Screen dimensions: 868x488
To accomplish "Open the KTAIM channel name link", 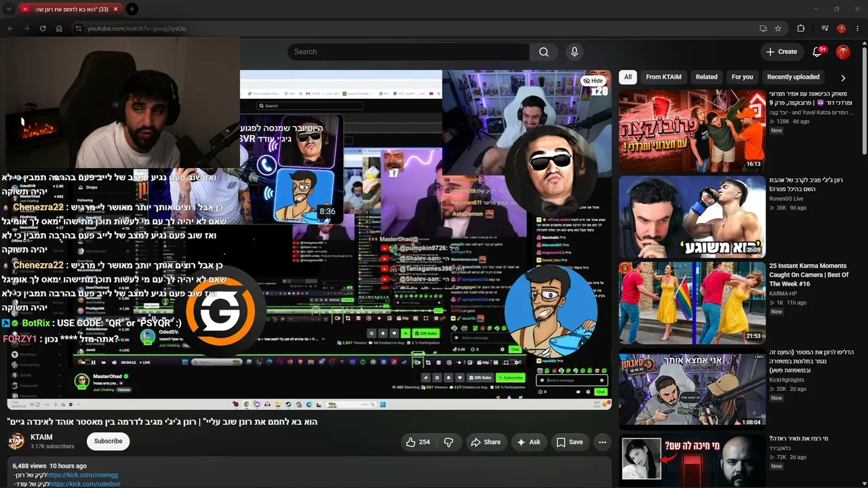I will 41,437.
